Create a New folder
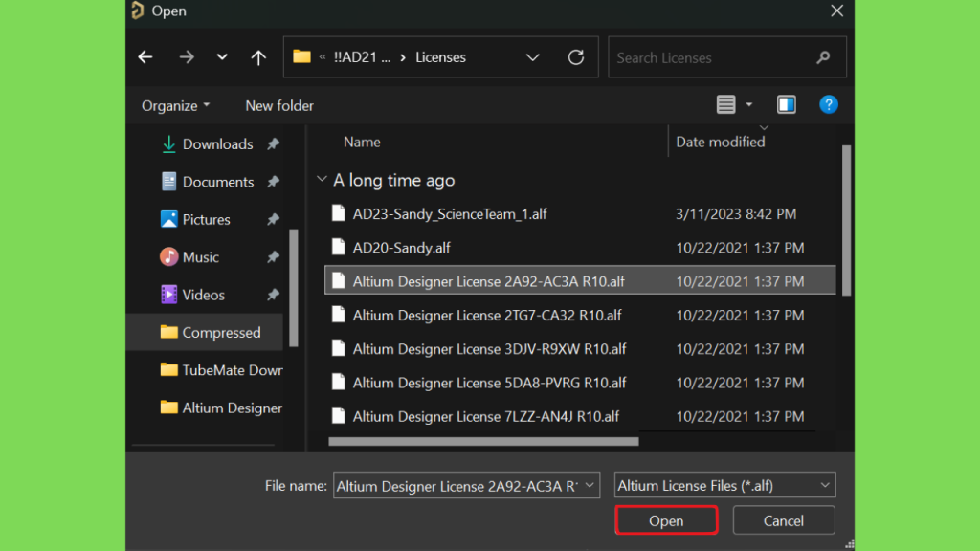The image size is (980, 551). [279, 105]
